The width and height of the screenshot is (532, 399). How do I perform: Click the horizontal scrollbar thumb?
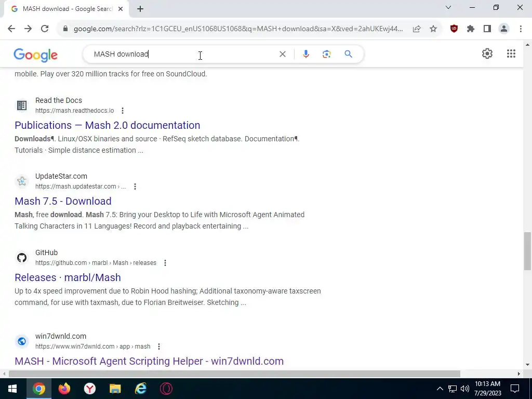pyautogui.click(x=234, y=374)
